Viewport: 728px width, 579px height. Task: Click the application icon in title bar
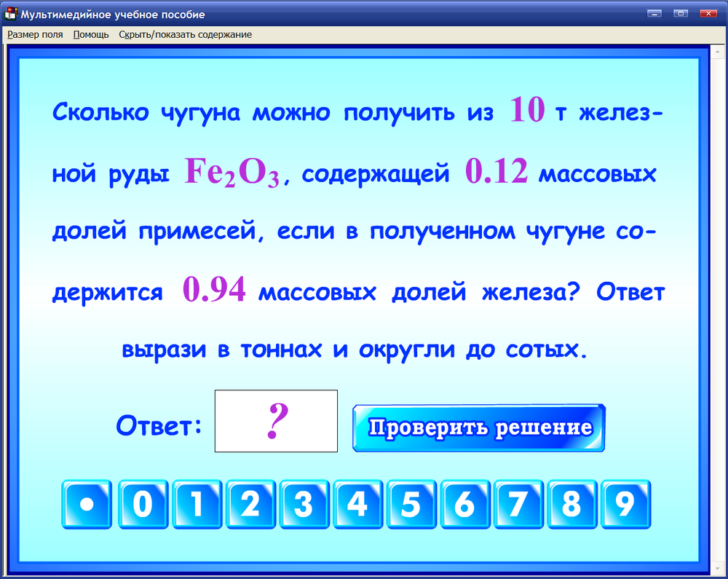click(x=12, y=12)
